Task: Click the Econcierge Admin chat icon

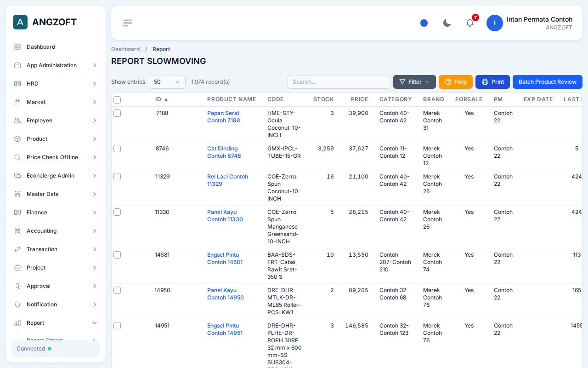Action: pos(17,176)
